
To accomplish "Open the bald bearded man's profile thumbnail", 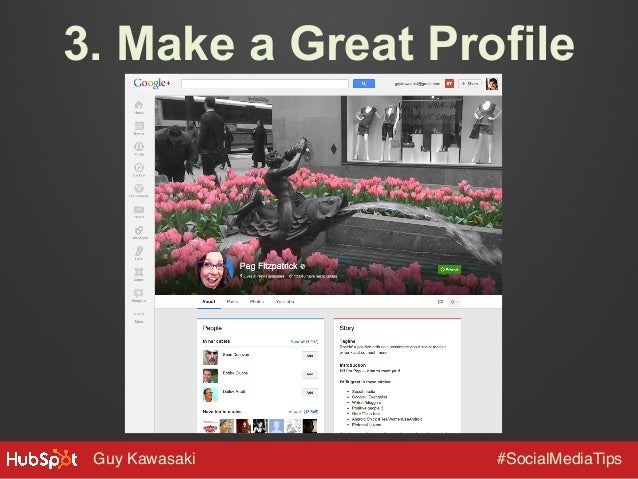I will [210, 357].
